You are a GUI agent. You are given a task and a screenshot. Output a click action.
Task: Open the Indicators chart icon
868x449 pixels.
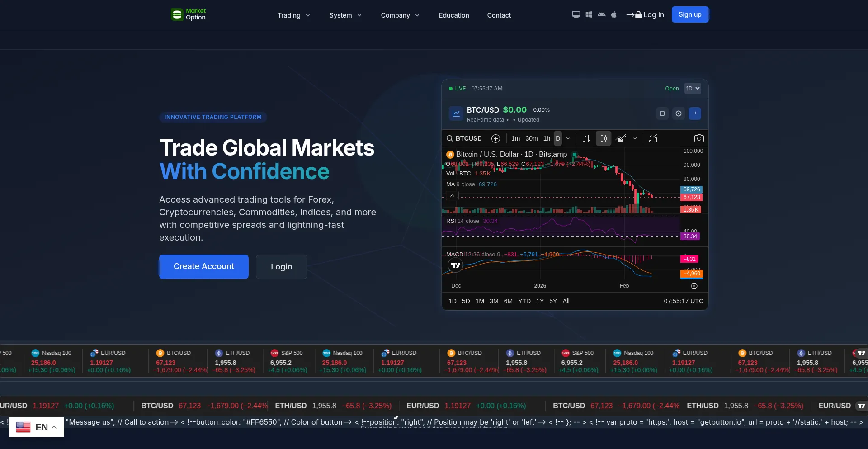(653, 138)
